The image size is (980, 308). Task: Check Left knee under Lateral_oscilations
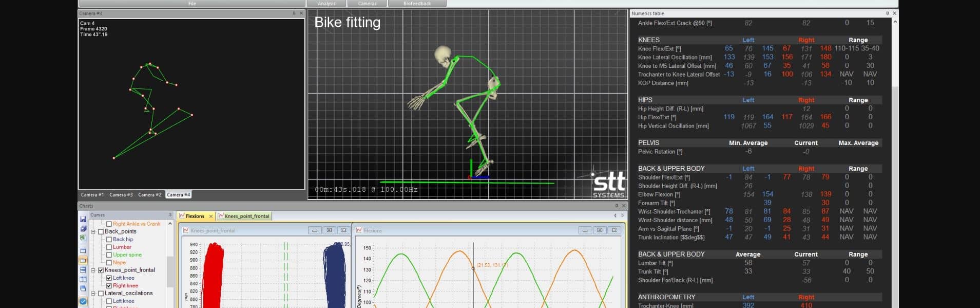(x=109, y=301)
